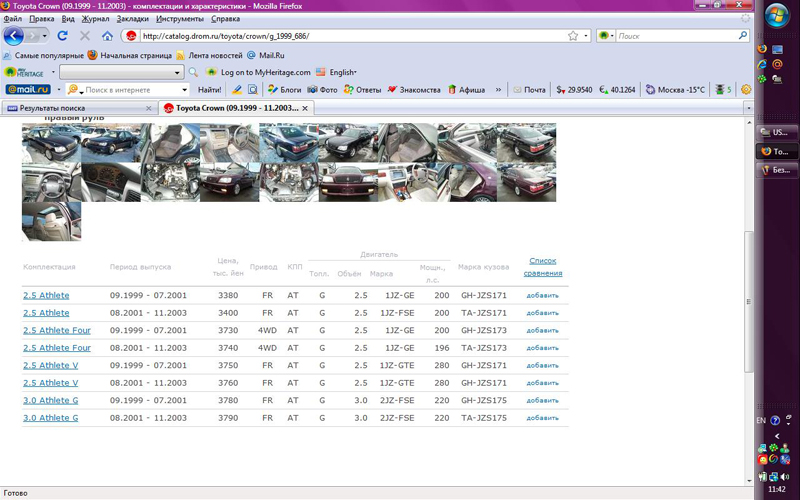
Task: Check the Москва -15°C weather widget
Action: coord(675,90)
